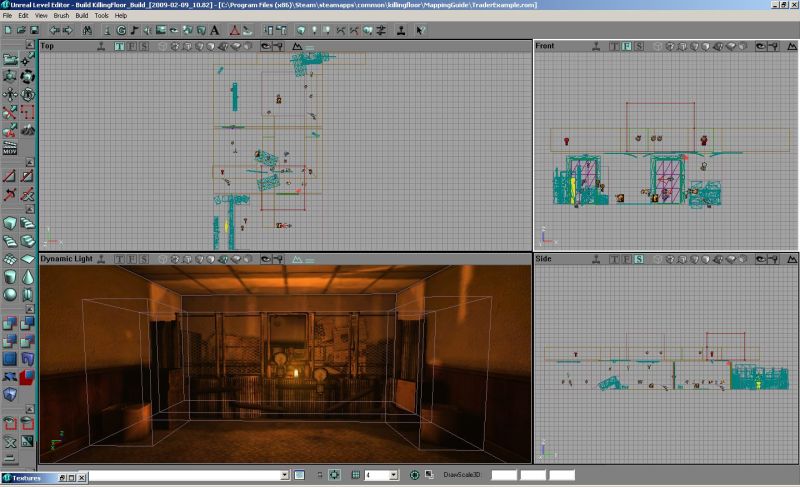
Task: Open the View menu
Action: pyautogui.click(x=41, y=16)
